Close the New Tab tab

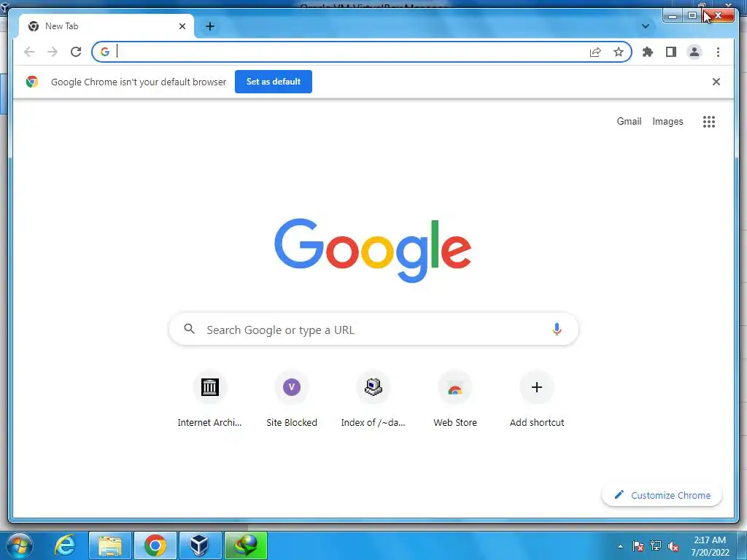[x=182, y=26]
